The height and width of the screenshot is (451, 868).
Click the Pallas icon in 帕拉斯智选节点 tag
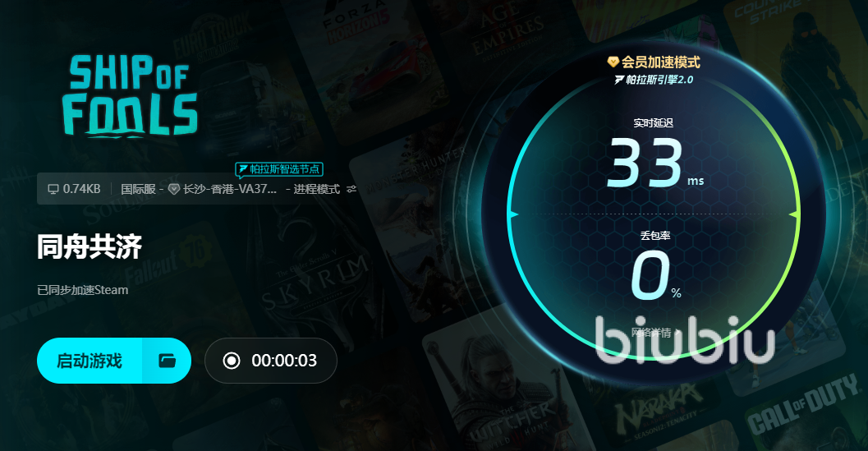243,169
